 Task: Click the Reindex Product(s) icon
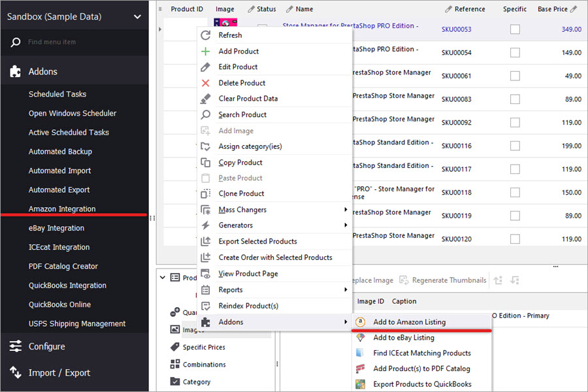pyautogui.click(x=206, y=306)
